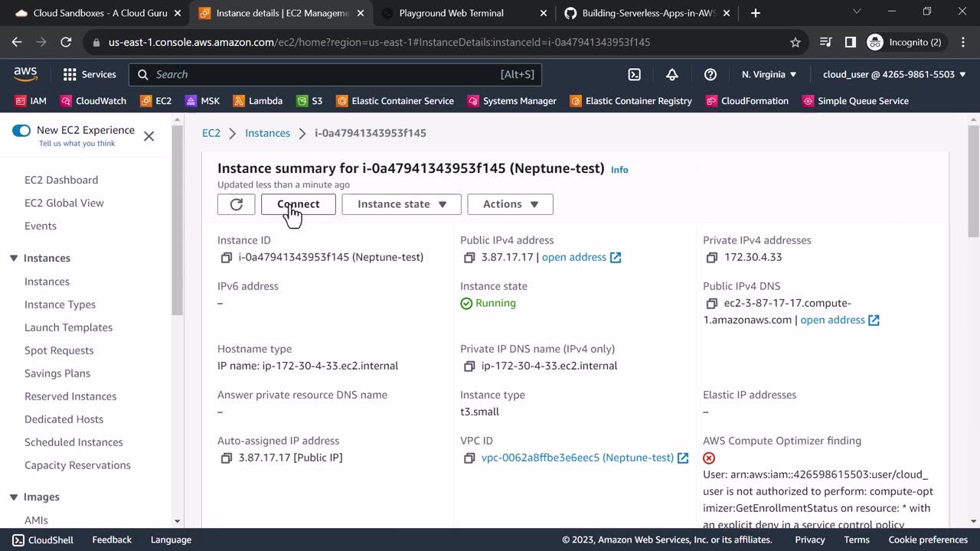Open the Neptune-test VPC link

tap(577, 458)
